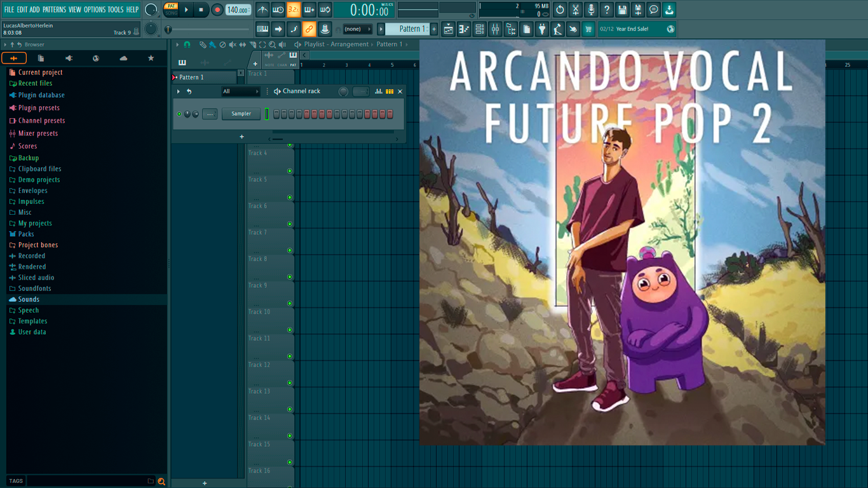Open the touch controller icon
This screenshot has width=868, height=488.
pos(573,29)
